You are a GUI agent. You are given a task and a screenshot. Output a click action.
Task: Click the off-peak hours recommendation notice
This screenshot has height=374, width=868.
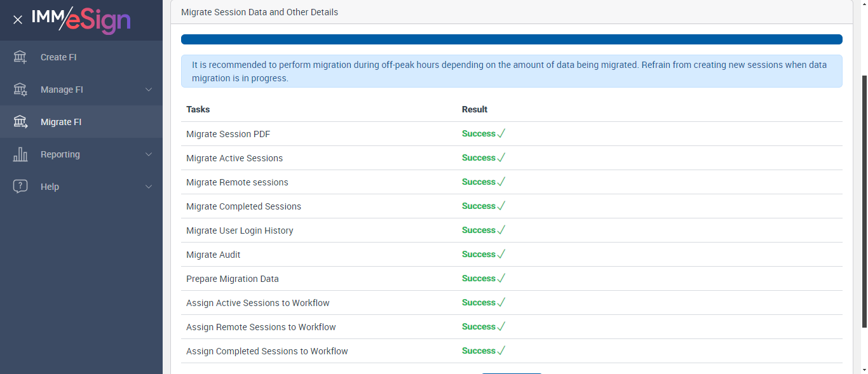512,71
